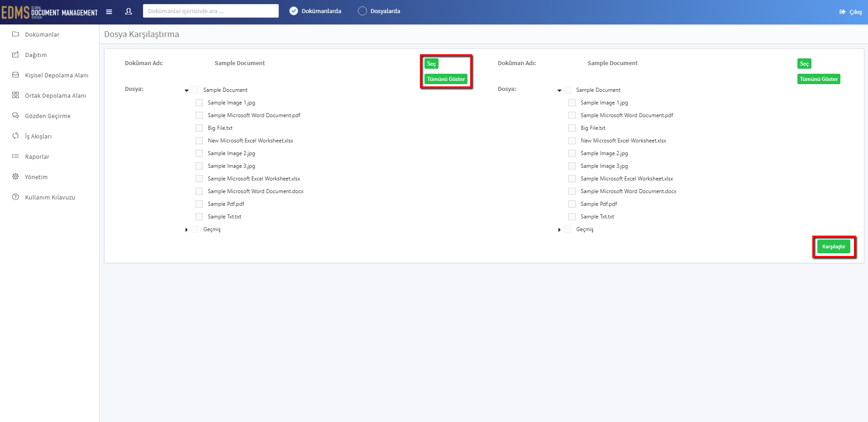Open Dağıtım in the sidebar
Screen dimensions: 868x422
point(36,55)
